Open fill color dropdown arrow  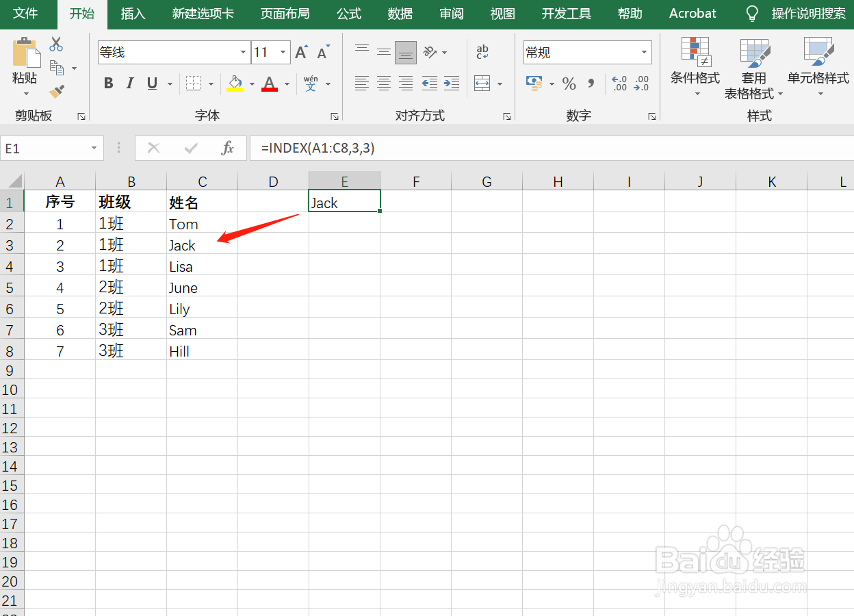(252, 84)
